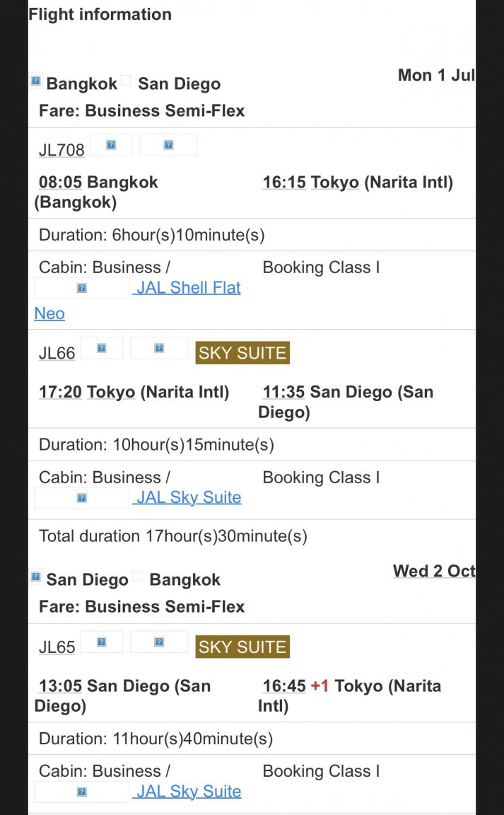Viewport: 504px width, 815px height.
Task: Click the second image icon beside JL66
Action: click(159, 348)
